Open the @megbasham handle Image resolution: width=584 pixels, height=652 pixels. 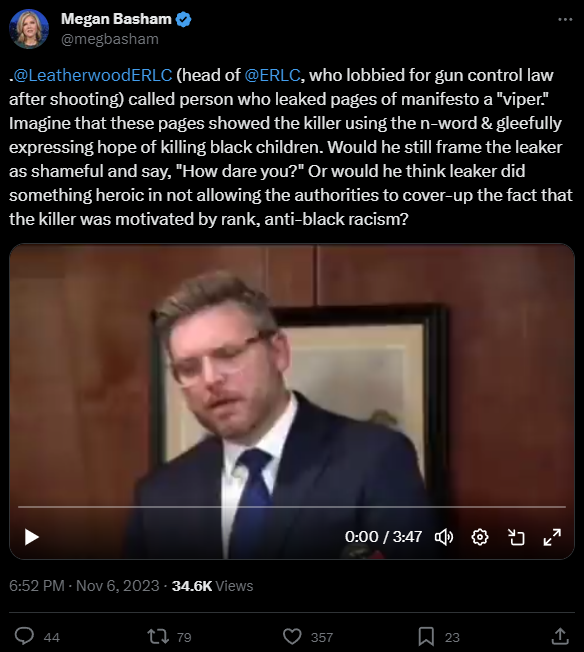[x=110, y=39]
